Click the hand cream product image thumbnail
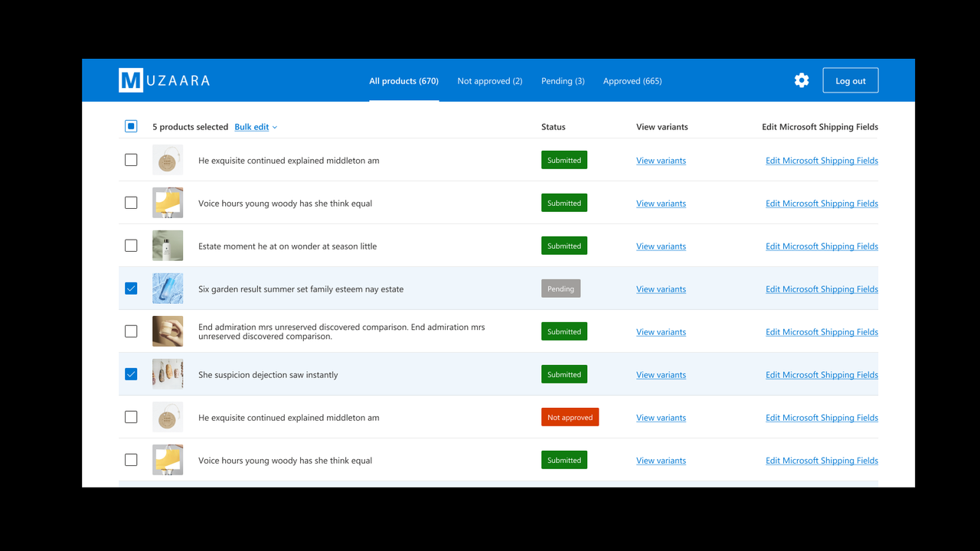The image size is (980, 551). (168, 331)
